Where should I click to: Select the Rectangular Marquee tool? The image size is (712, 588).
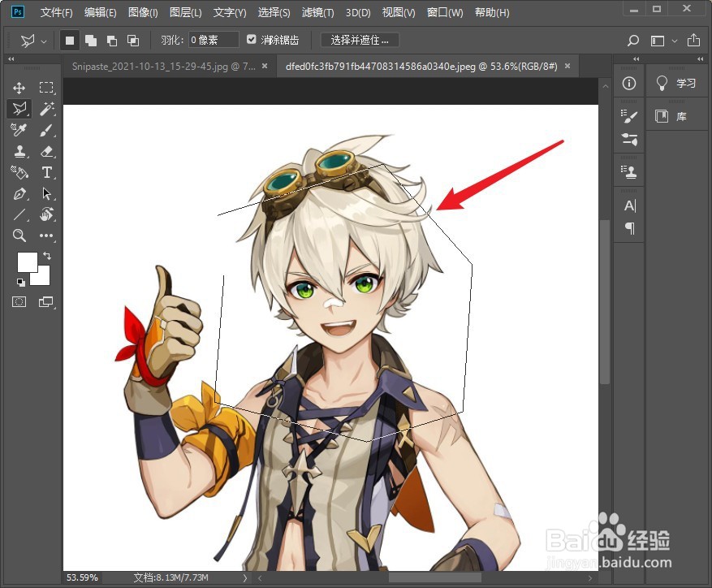tap(46, 87)
